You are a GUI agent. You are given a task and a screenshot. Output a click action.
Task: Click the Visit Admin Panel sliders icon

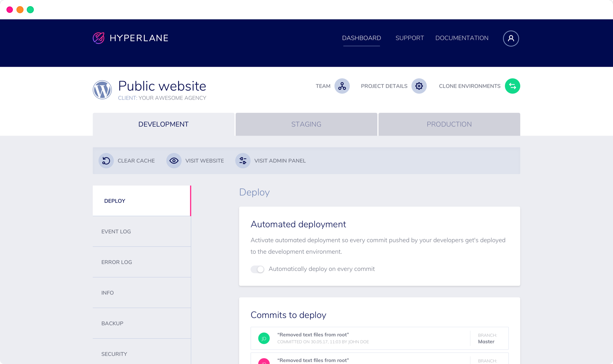243,161
